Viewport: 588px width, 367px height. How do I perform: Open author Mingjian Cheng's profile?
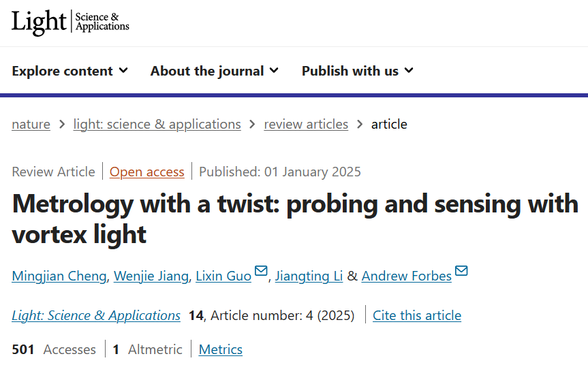pos(59,276)
